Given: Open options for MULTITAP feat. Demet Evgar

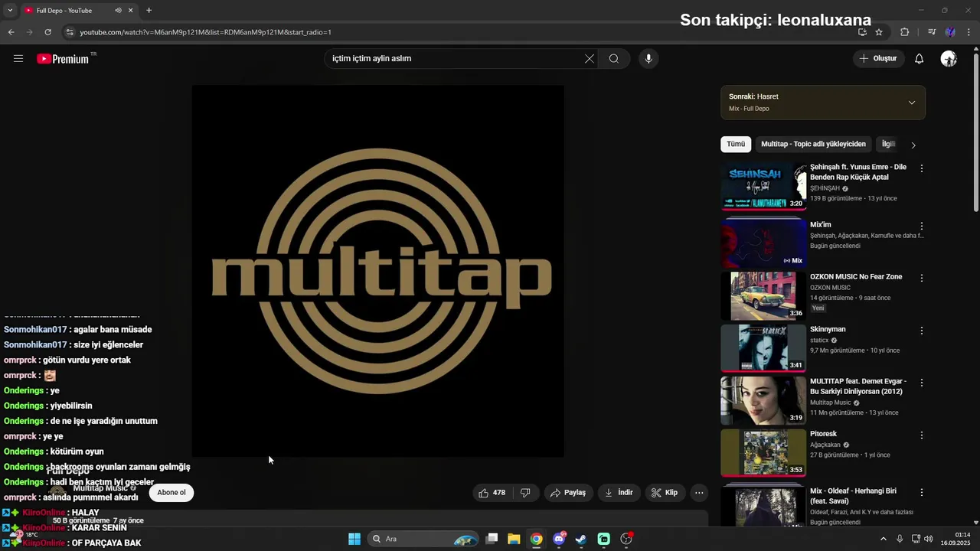Looking at the screenshot, I should pyautogui.click(x=922, y=383).
